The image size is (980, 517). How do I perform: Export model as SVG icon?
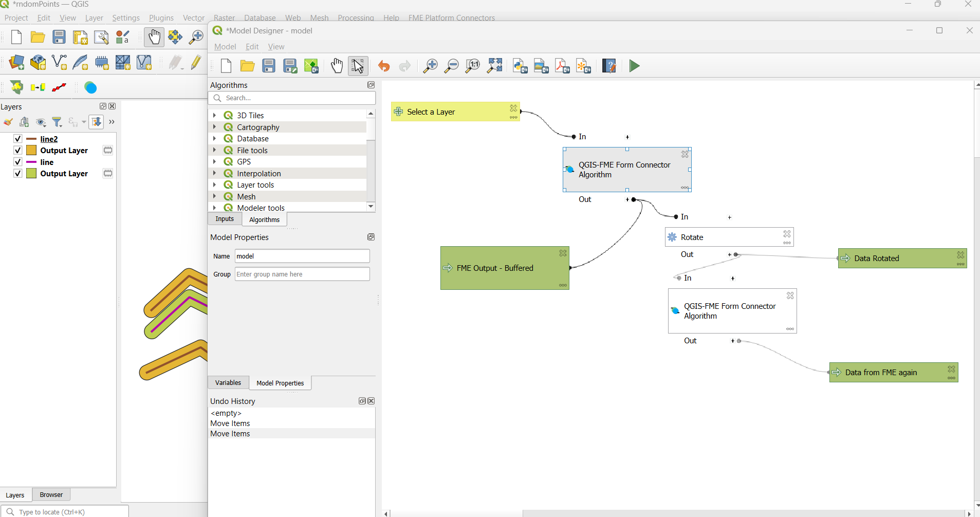click(583, 66)
